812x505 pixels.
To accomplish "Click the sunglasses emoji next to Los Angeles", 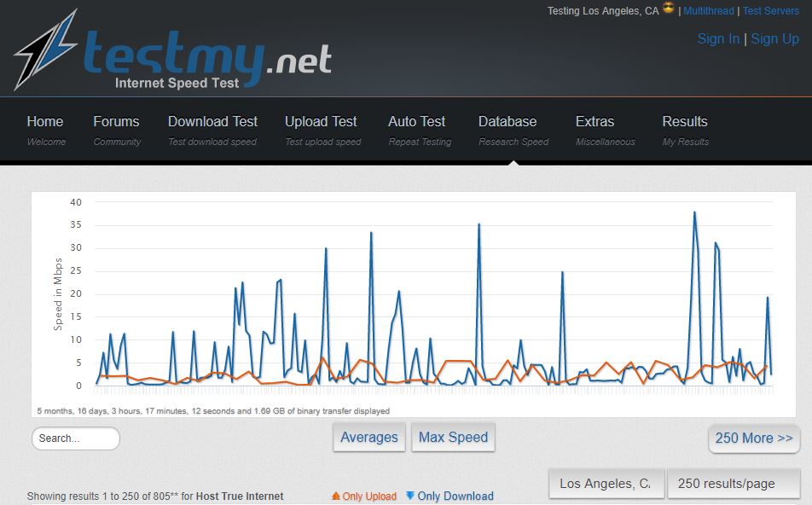I will pyautogui.click(x=669, y=9).
